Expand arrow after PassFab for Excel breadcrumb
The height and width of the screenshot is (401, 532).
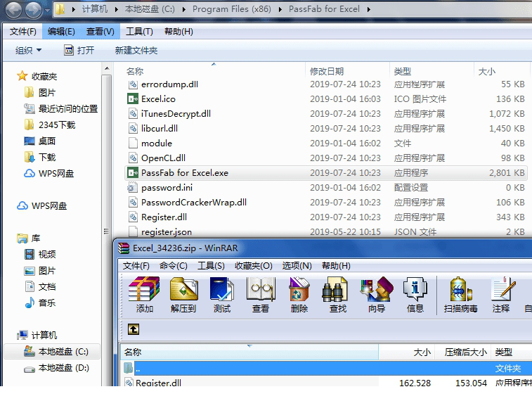pos(369,10)
